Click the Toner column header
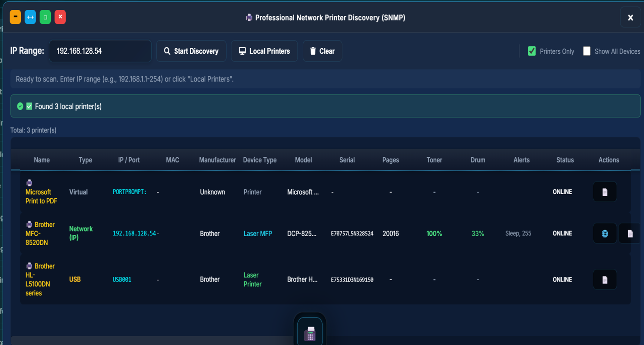 point(434,160)
